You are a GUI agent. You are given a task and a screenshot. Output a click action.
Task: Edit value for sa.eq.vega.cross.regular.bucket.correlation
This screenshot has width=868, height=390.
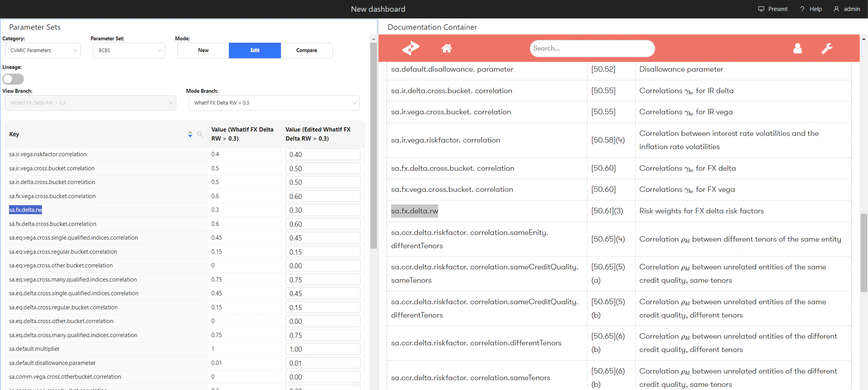pos(323,252)
